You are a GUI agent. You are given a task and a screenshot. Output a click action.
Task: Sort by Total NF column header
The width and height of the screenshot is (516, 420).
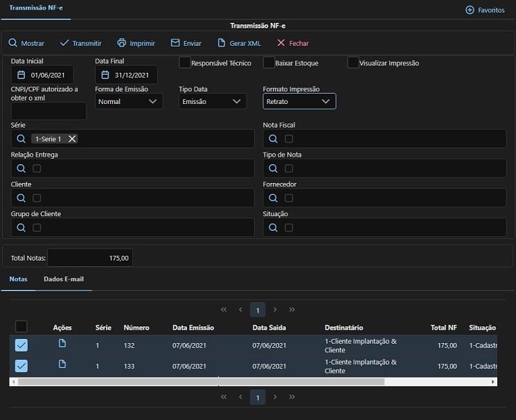443,327
